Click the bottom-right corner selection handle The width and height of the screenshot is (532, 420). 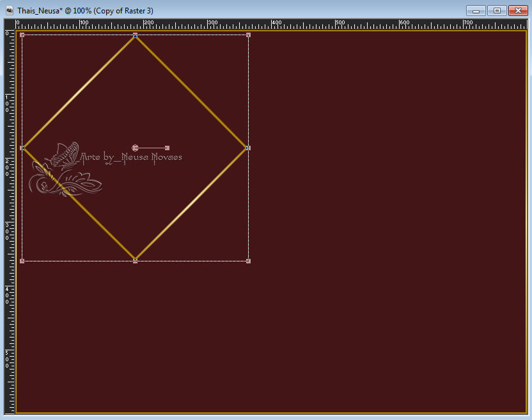248,261
